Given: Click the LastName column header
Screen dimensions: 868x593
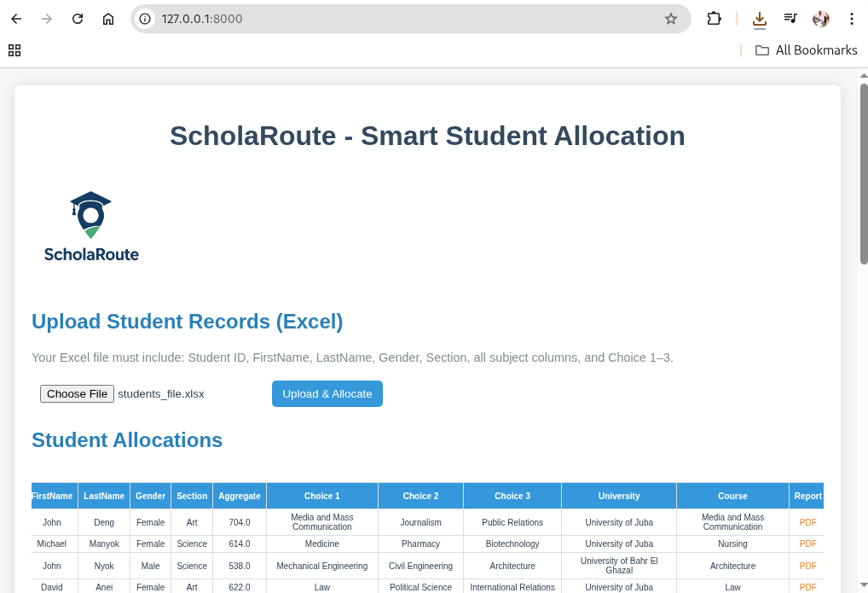Looking at the screenshot, I should coord(104,496).
